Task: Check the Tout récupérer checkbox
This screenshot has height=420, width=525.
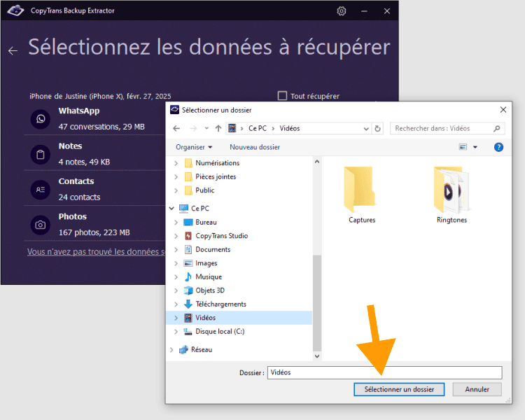Action: pyautogui.click(x=282, y=96)
